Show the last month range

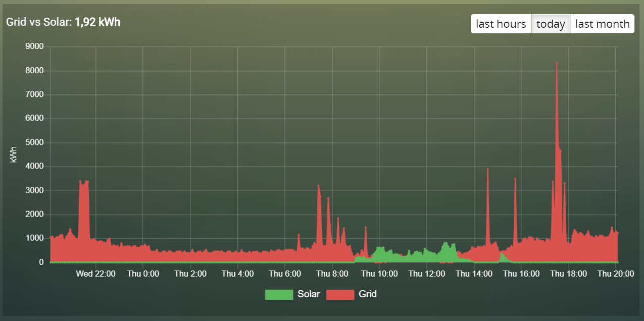point(602,24)
